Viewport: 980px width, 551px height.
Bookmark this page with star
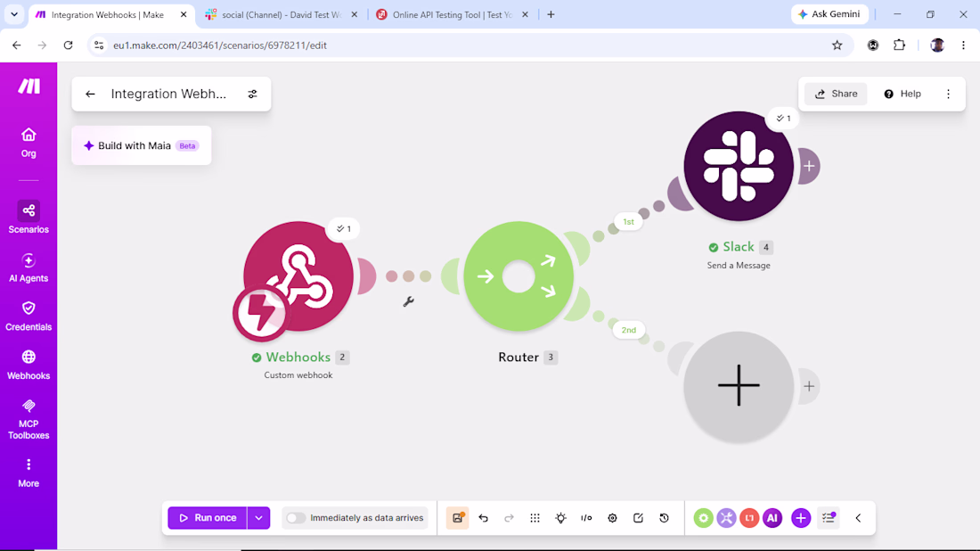point(837,45)
